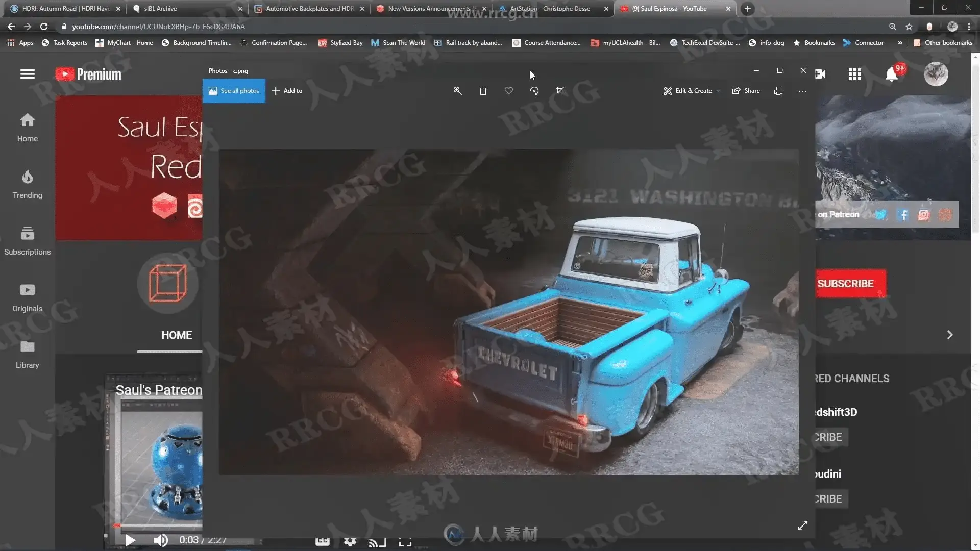Click See all photos button

(x=234, y=91)
